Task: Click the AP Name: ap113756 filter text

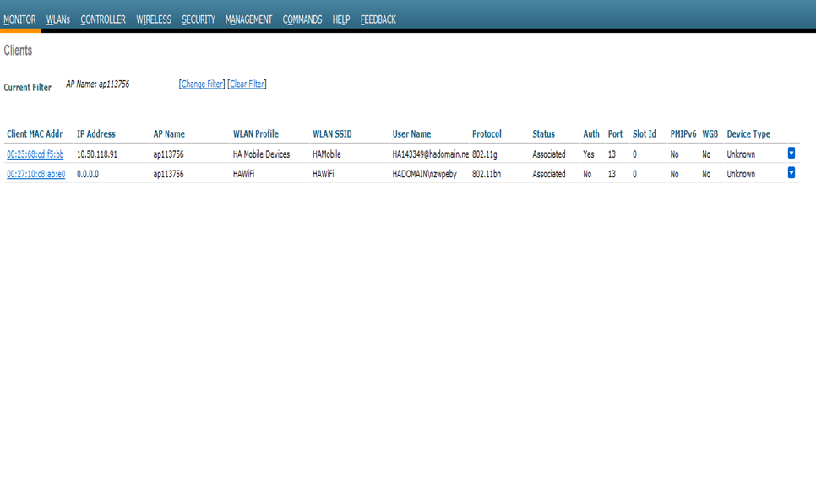Action: point(97,84)
